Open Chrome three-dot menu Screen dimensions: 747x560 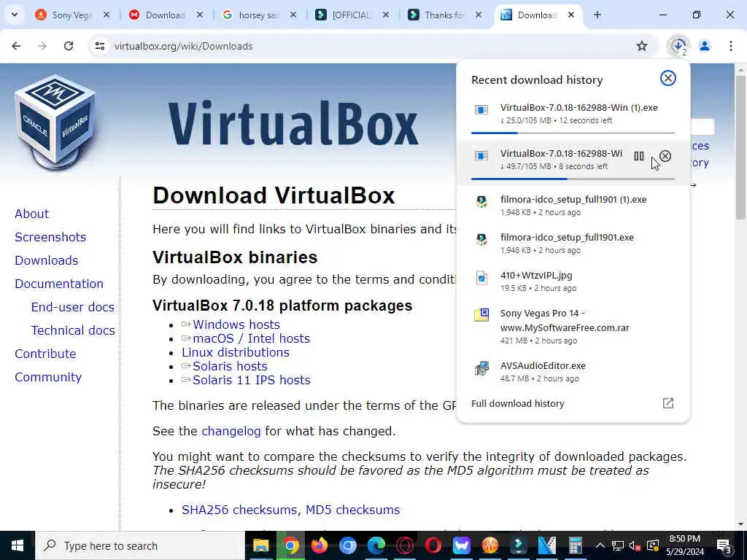pyautogui.click(x=730, y=46)
